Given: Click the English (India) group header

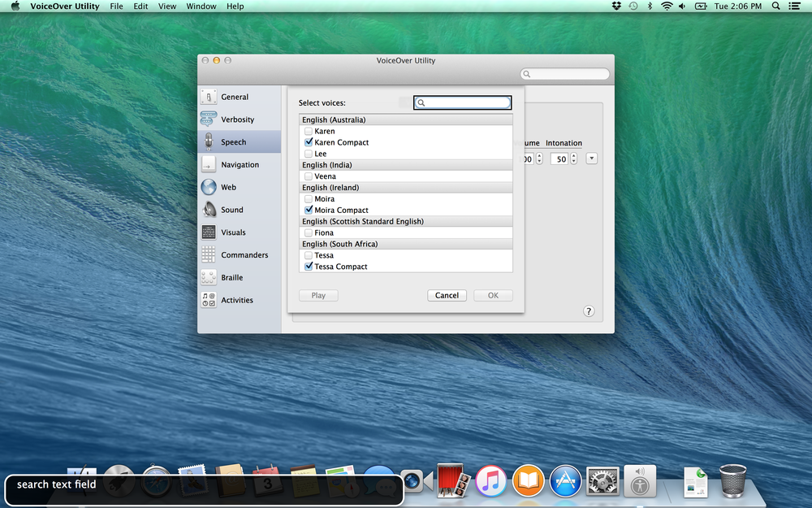Looking at the screenshot, I should pos(406,165).
